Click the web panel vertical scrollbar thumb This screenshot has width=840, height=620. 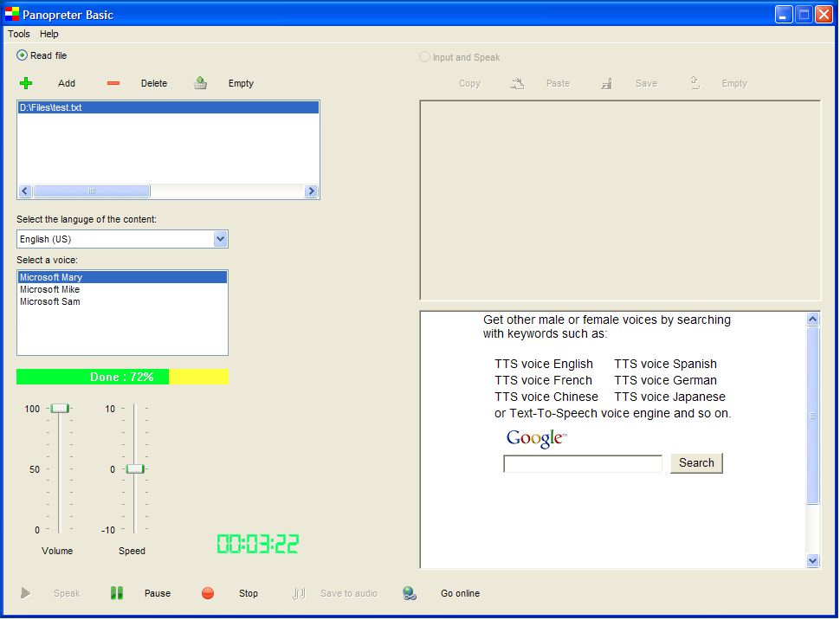(x=812, y=416)
